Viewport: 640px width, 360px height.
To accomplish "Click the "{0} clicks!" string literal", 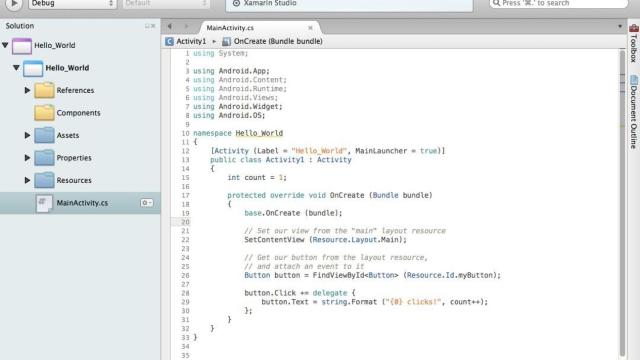I will click(x=413, y=302).
